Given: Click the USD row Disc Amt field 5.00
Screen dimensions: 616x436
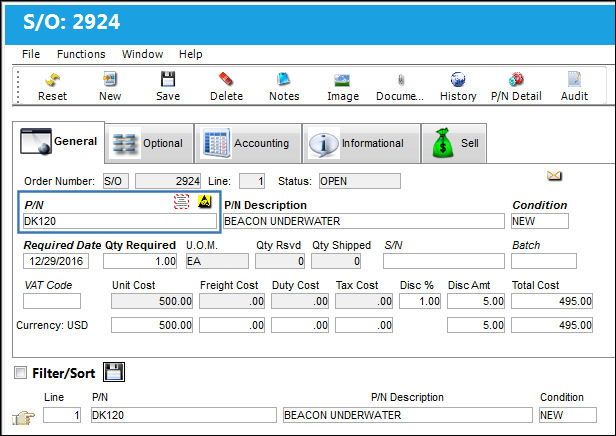Looking at the screenshot, I should (476, 325).
